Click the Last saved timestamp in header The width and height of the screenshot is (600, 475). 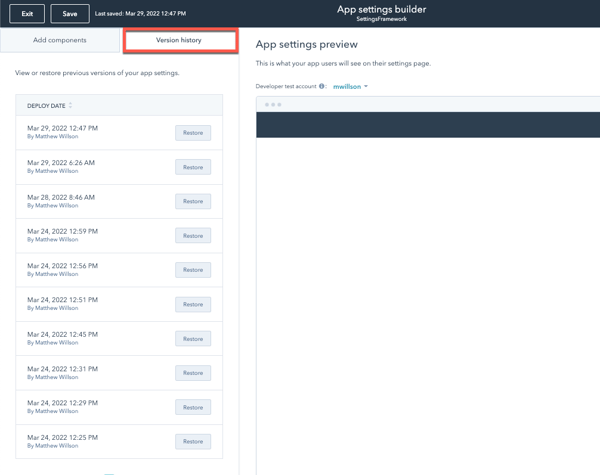(x=140, y=14)
